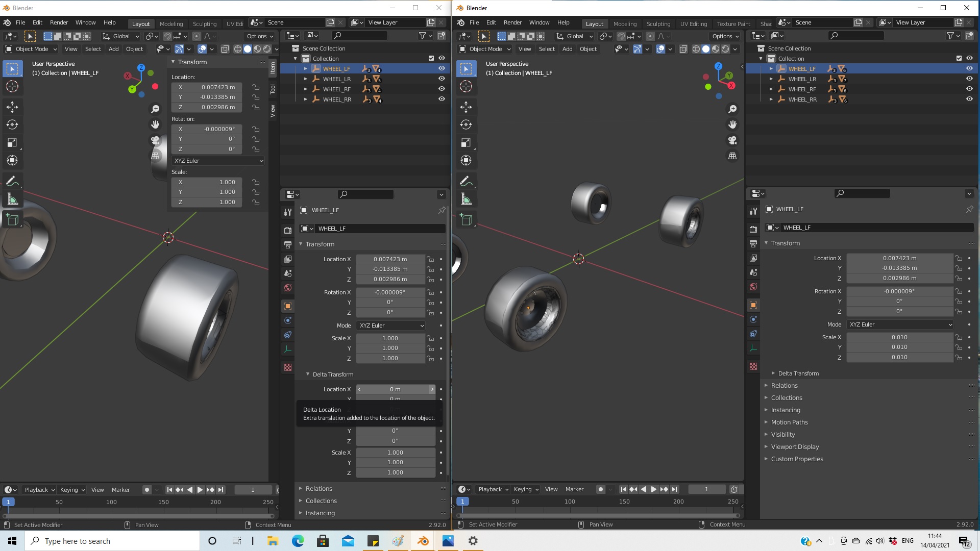Open Object Data properties tab in left Properties editor

point(288,349)
